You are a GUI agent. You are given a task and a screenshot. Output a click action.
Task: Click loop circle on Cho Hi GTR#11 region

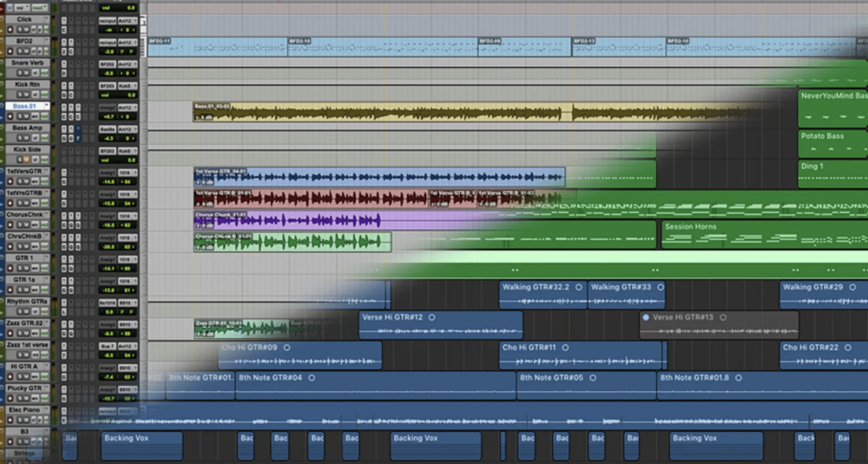tap(565, 348)
